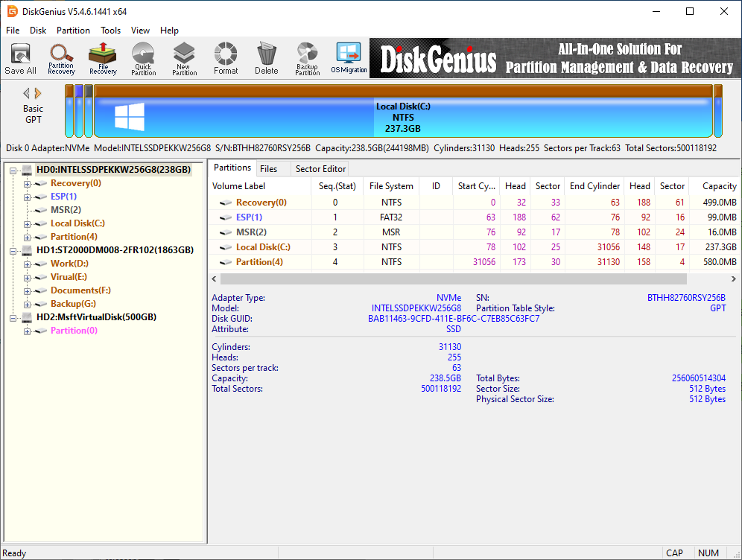
Task: Open the Disk menu
Action: click(38, 31)
